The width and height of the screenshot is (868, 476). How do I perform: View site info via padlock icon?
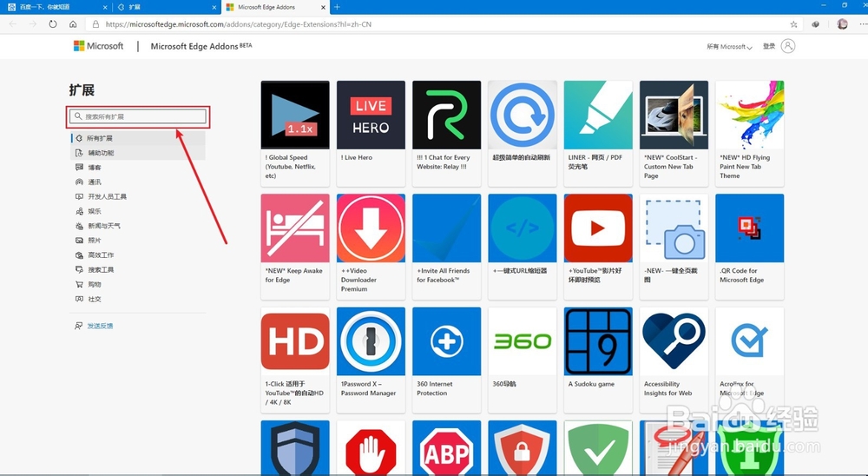tap(95, 24)
